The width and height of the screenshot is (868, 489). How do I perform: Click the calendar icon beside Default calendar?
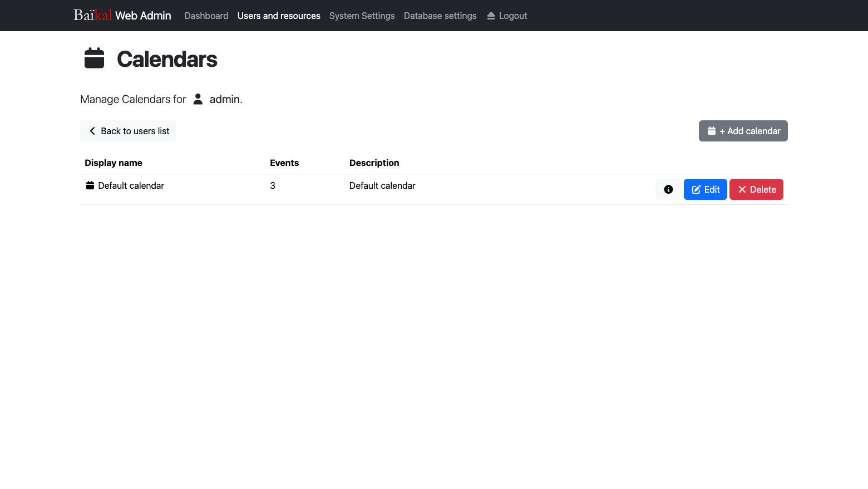[x=90, y=185]
